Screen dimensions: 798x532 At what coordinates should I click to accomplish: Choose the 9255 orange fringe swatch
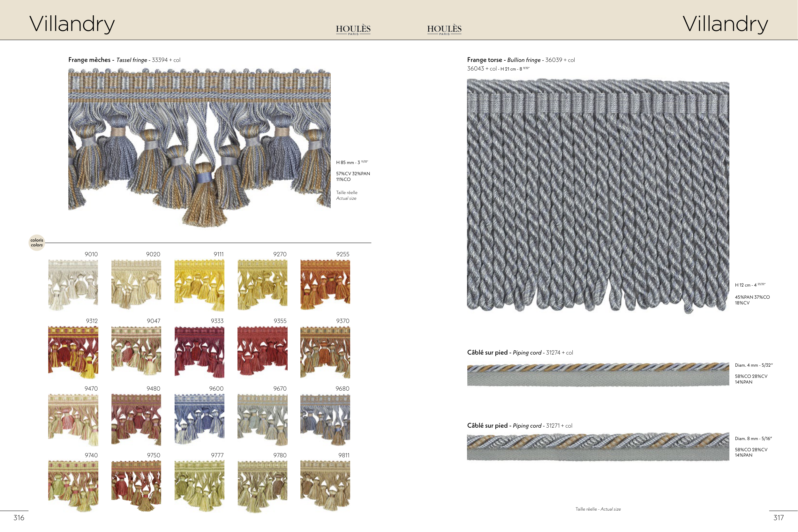325,285
